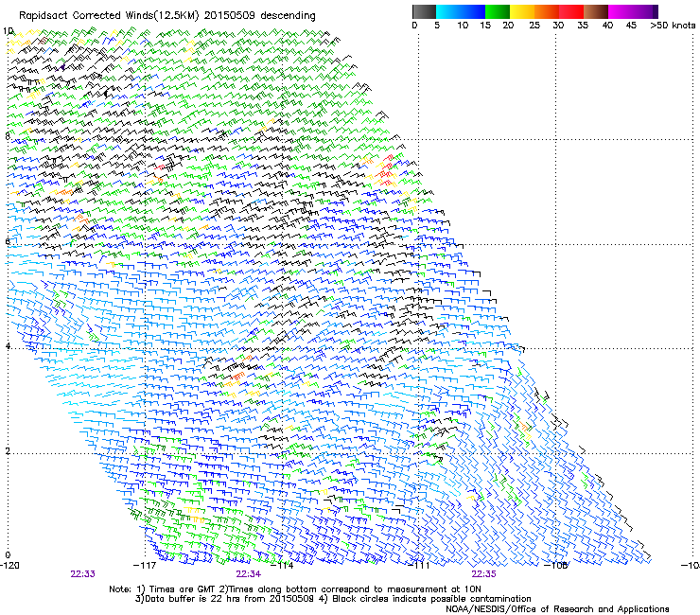The width and height of the screenshot is (700, 615).
Task: Click the green 15–20 knots color swatch
Action: point(498,11)
